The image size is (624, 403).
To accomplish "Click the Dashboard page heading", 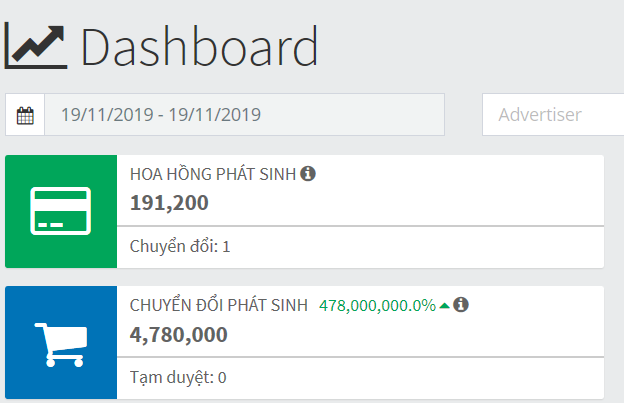I will pyautogui.click(x=200, y=47).
